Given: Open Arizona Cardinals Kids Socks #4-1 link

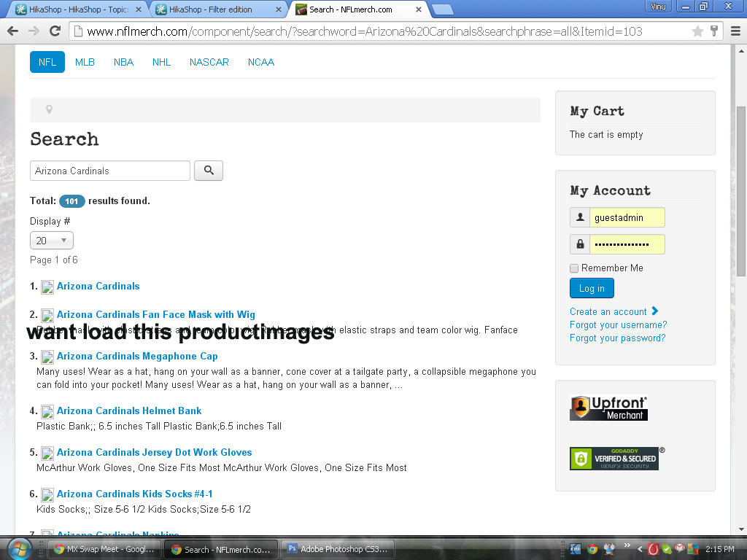Looking at the screenshot, I should click(x=135, y=494).
